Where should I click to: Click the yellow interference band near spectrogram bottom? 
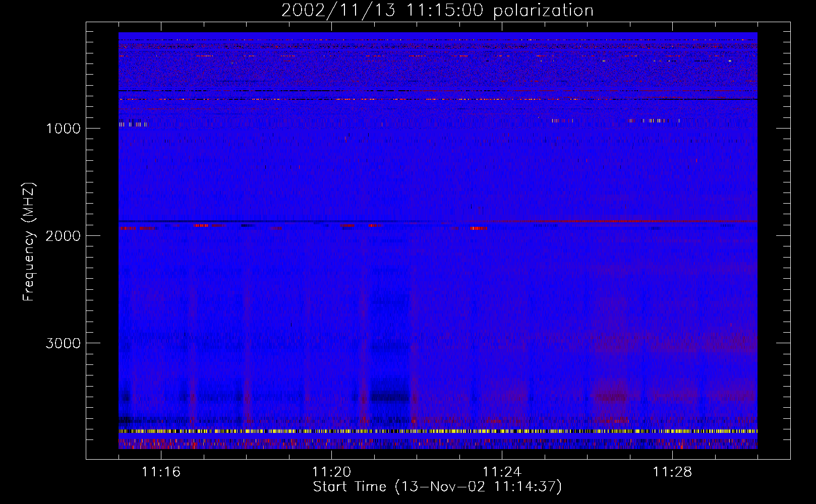tap(438, 431)
